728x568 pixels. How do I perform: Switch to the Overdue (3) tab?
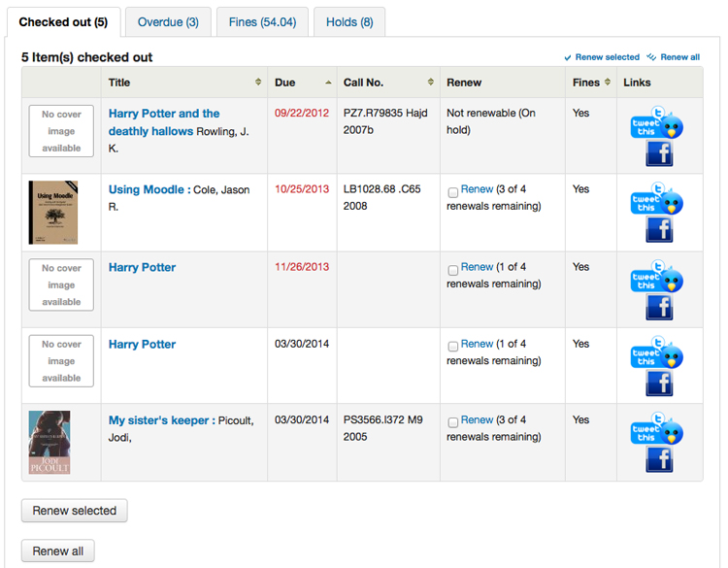168,22
